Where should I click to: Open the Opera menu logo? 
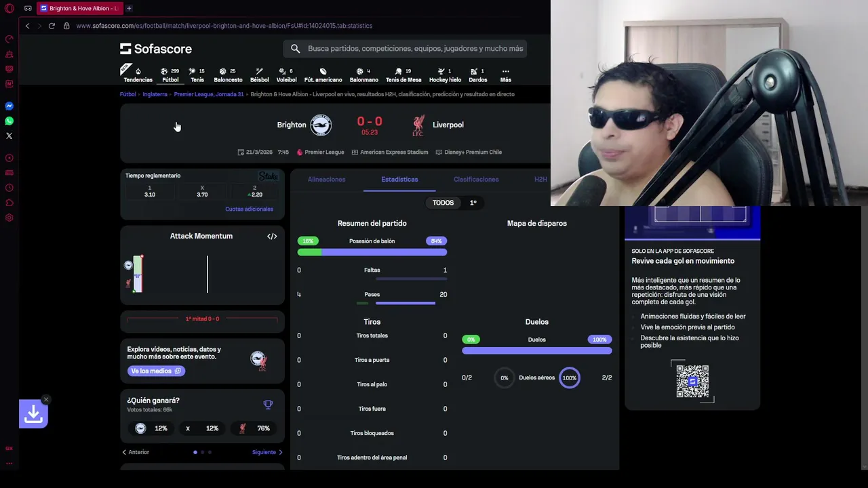(9, 9)
